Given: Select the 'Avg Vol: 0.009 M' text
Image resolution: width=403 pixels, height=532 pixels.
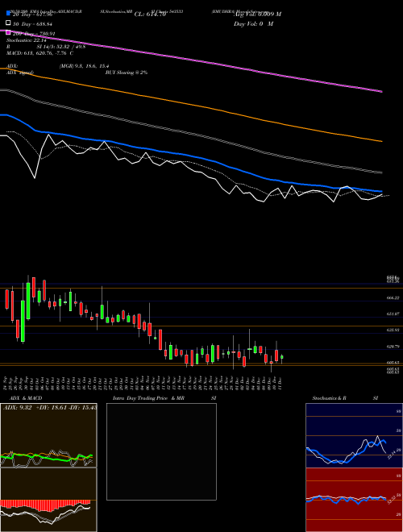Looking at the screenshot, I should (x=257, y=15).
